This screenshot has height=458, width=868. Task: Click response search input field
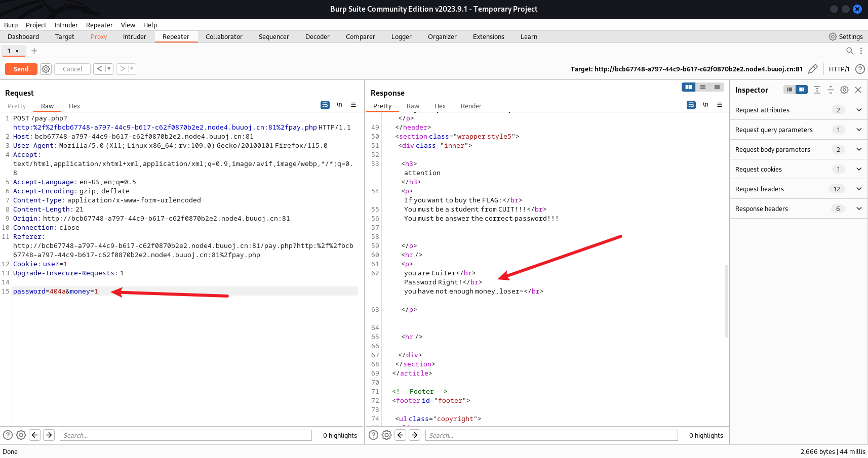(x=551, y=435)
